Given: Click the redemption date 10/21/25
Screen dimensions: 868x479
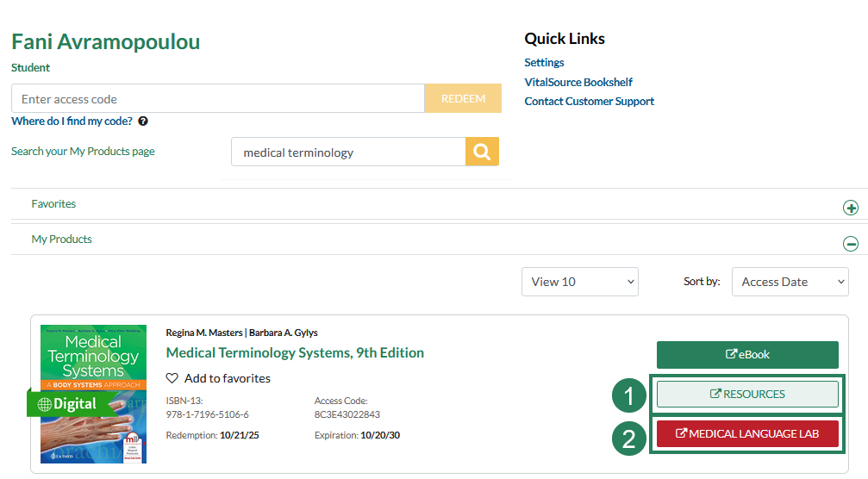Looking at the screenshot, I should (x=239, y=435).
